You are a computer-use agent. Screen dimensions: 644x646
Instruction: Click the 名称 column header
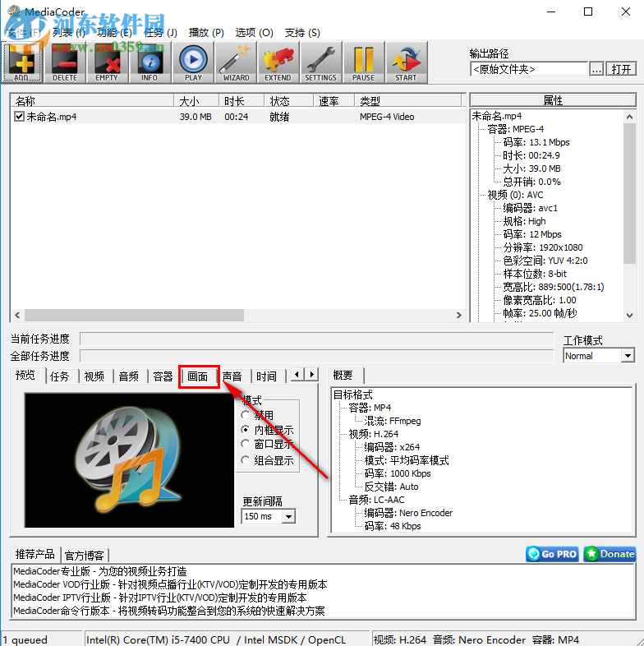pos(92,101)
